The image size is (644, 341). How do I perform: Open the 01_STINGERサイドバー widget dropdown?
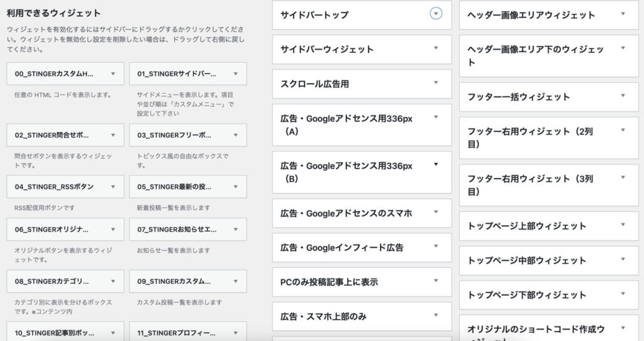235,74
